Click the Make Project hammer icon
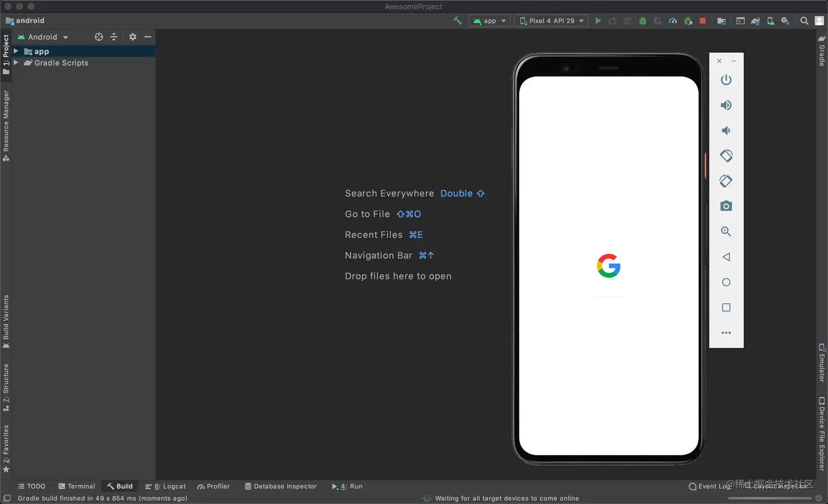Screen dimensions: 828x504 pos(457,21)
